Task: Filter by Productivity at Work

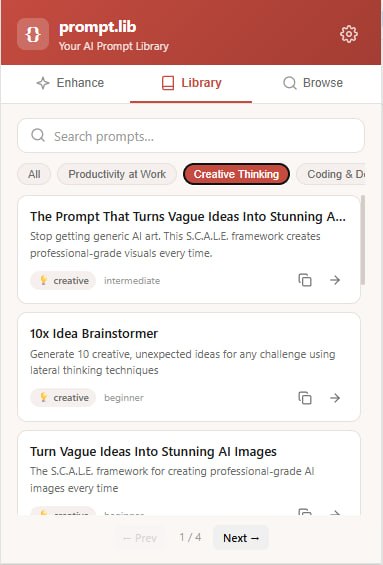Action: [x=117, y=174]
